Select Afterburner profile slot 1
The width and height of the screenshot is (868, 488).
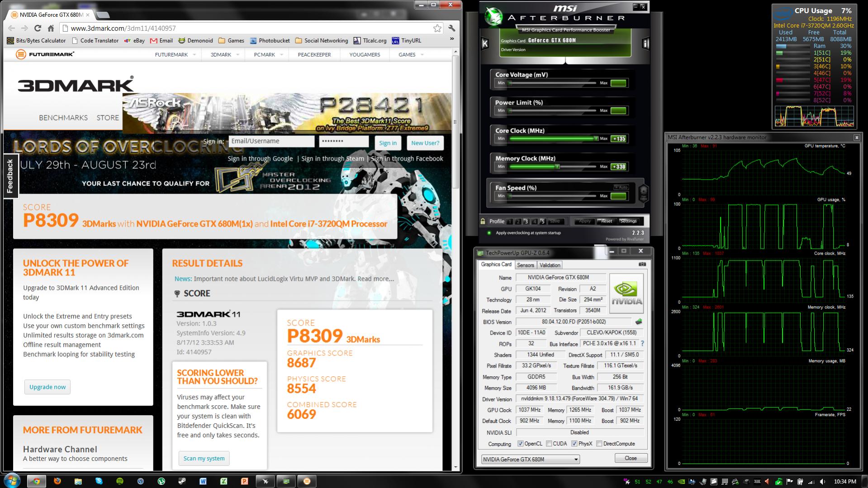pos(510,222)
